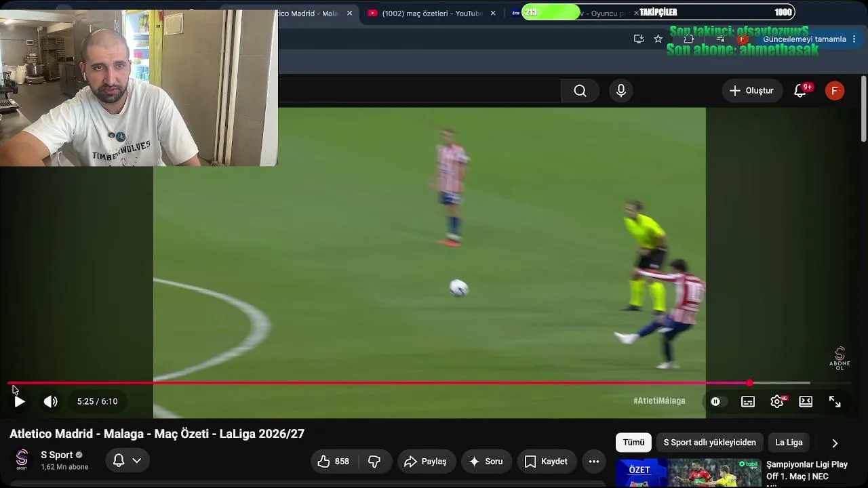
Task: Click the install-app icon in the address bar
Action: tap(639, 39)
